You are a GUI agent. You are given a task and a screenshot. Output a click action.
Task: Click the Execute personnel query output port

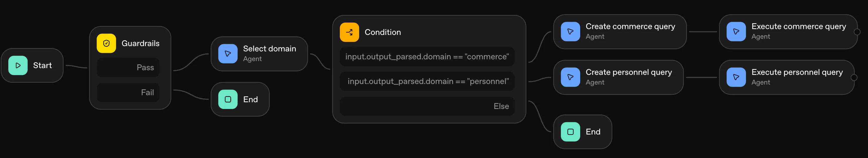tap(854, 78)
